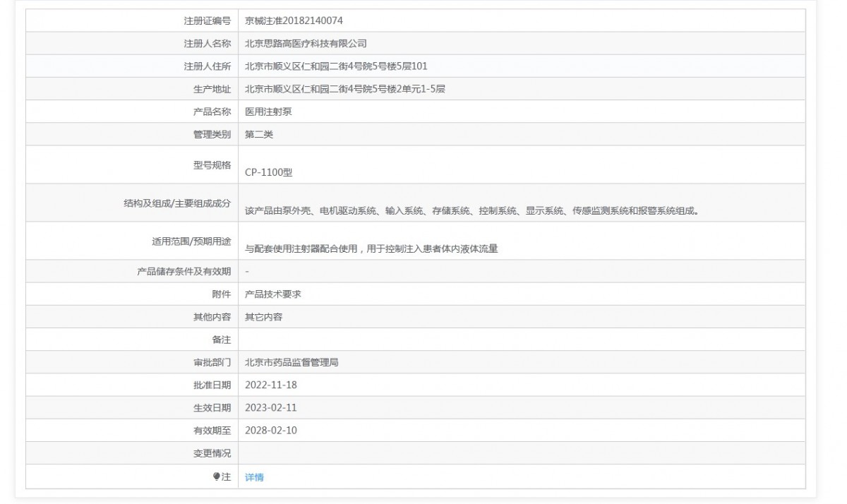The height and width of the screenshot is (504, 847).
Task: Click the 生效日期 label
Action: [212, 407]
